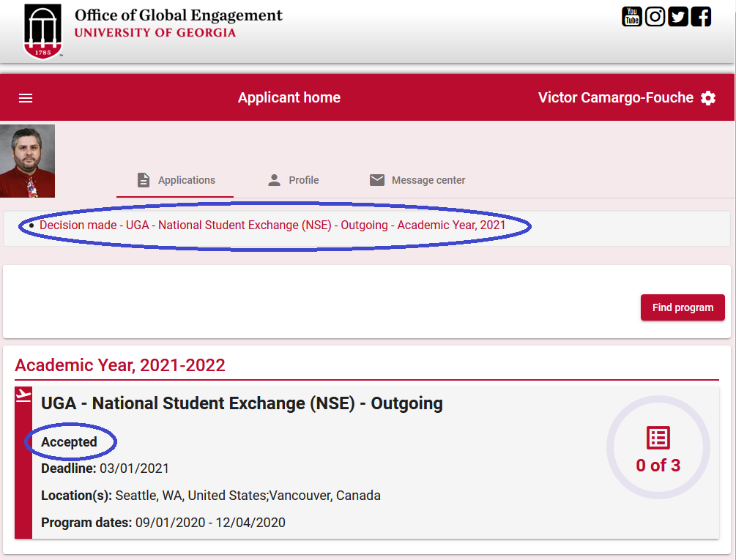Screen dimensions: 736x560
Task: Switch to the Applications tab
Action: (x=175, y=181)
